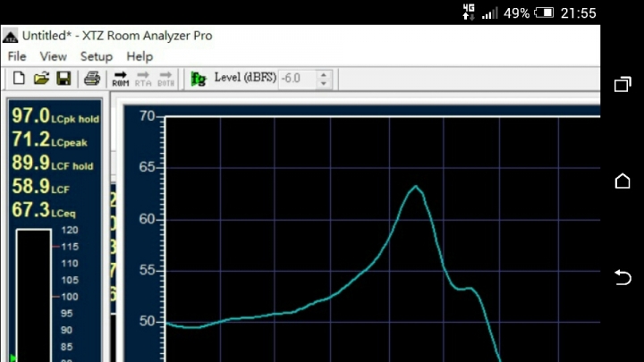Click the 97.0 LCpk hold reading
Image resolution: width=644 pixels, height=362 pixels.
[55, 115]
